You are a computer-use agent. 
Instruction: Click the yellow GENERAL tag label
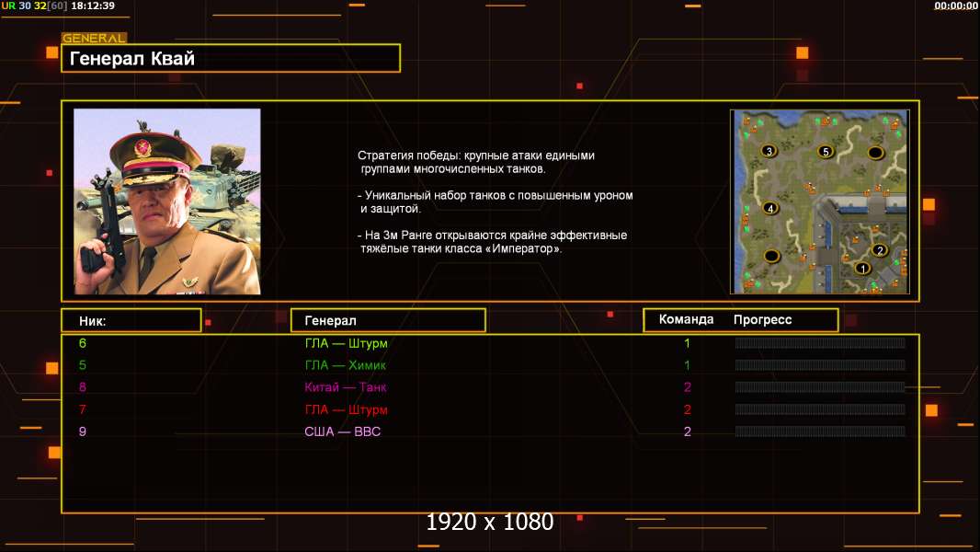click(94, 38)
